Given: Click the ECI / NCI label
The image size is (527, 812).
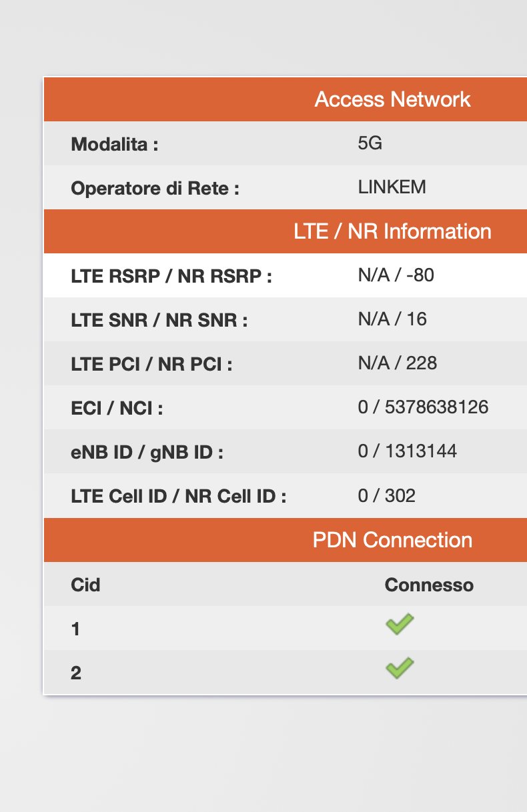Looking at the screenshot, I should (x=117, y=408).
